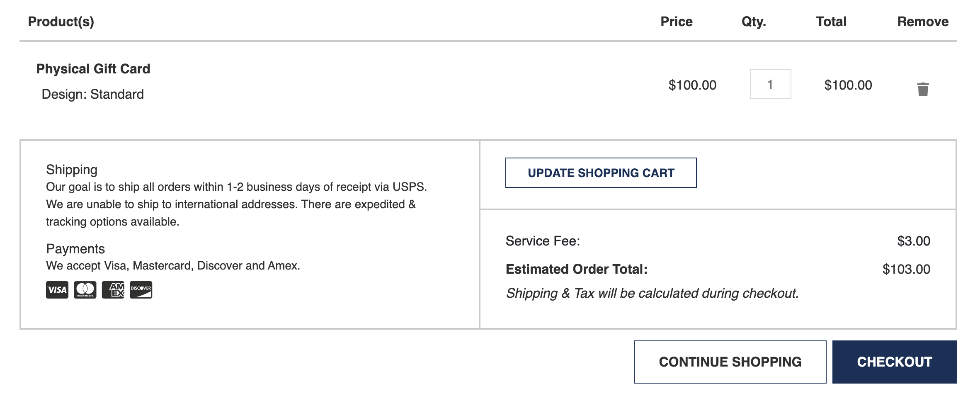The height and width of the screenshot is (413, 980).
Task: Click the Price column header
Action: 676,22
